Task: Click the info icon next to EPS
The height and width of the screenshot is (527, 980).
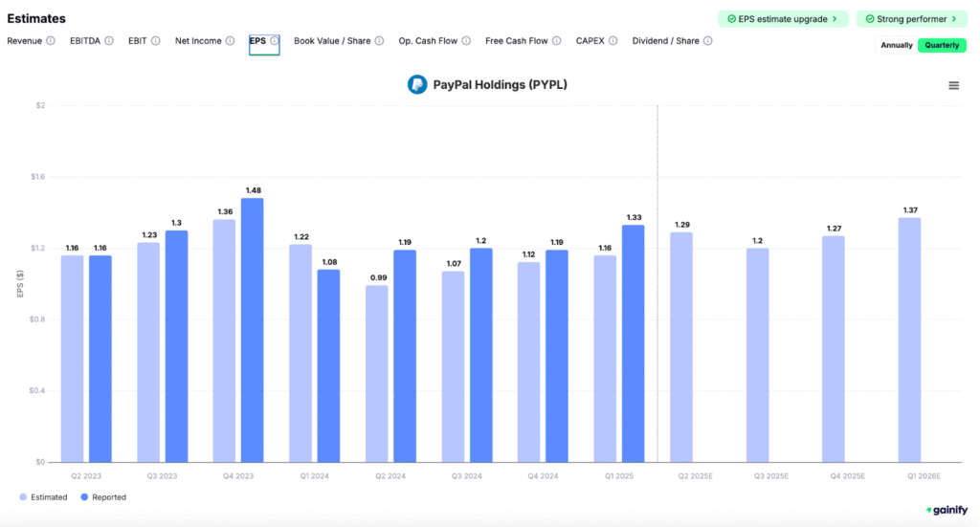Action: (x=275, y=41)
